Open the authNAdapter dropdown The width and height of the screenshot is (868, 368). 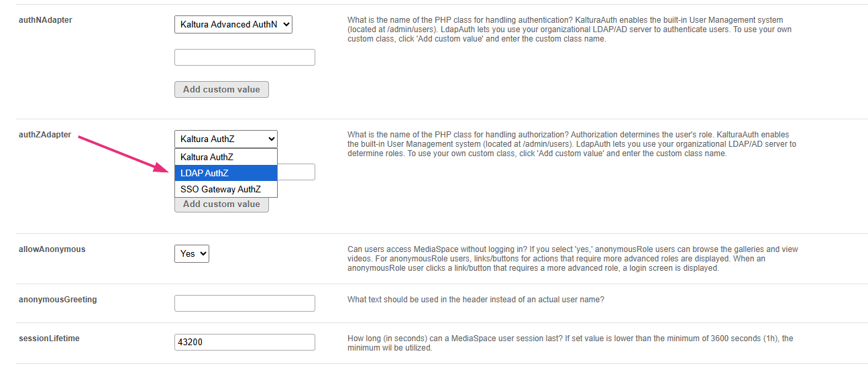click(233, 25)
